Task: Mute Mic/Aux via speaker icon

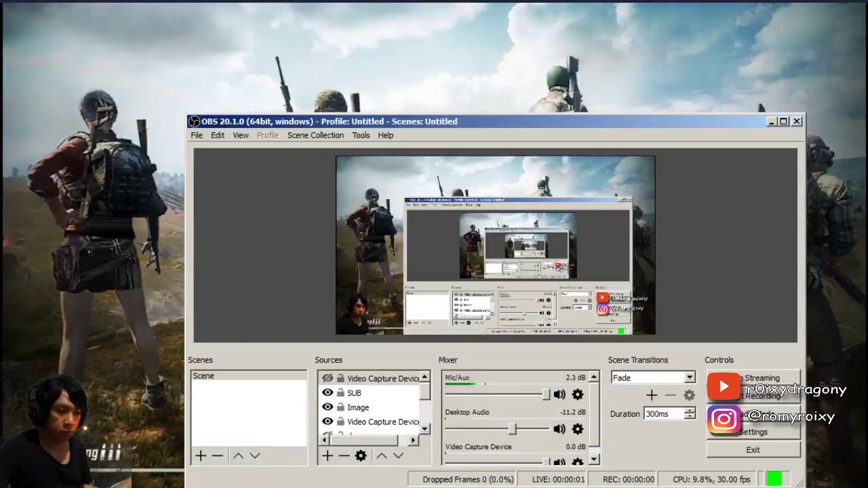Action: tap(559, 394)
